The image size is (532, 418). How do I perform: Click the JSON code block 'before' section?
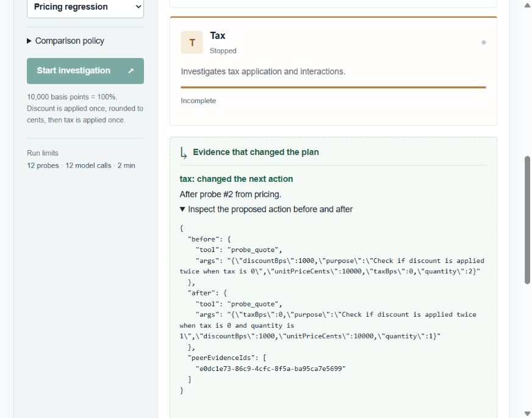point(332,261)
